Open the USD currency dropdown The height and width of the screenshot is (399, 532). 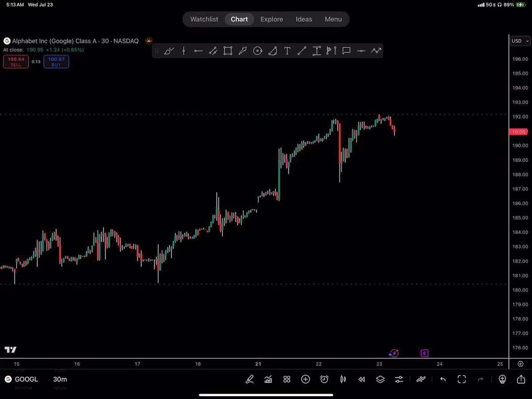point(520,41)
